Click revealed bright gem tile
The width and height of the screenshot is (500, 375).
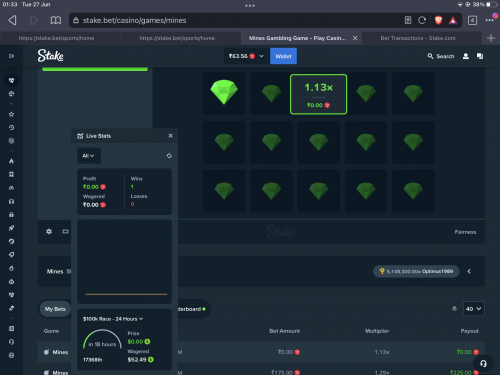[224, 93]
